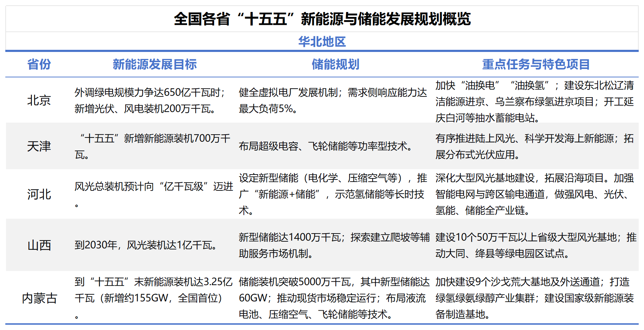Click Beijing's 外调绿电规模力争达650亿千瓦时 target cell
The height and width of the screenshot is (330, 644).
click(x=150, y=100)
